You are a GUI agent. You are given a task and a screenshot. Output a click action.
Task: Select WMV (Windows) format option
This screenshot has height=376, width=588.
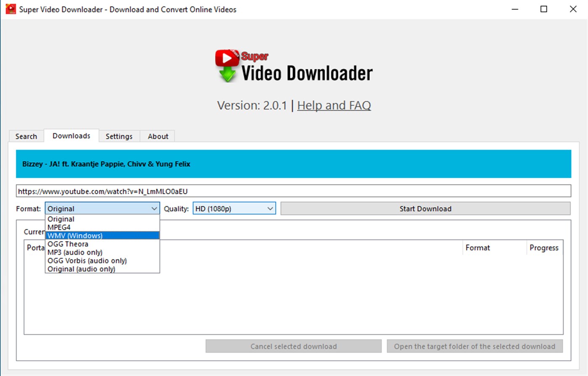coord(102,236)
